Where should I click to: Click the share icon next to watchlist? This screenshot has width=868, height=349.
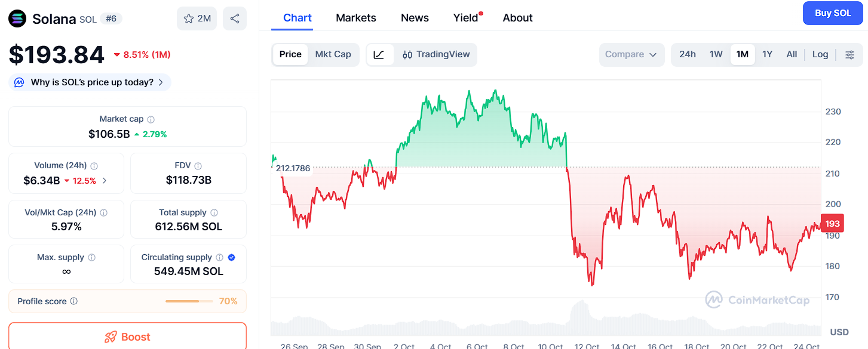(x=235, y=18)
